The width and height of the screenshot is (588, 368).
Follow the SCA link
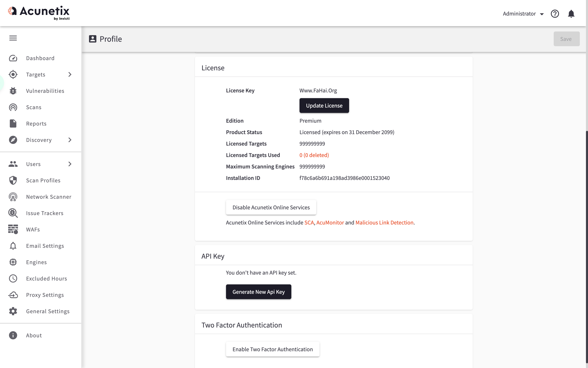[309, 222]
